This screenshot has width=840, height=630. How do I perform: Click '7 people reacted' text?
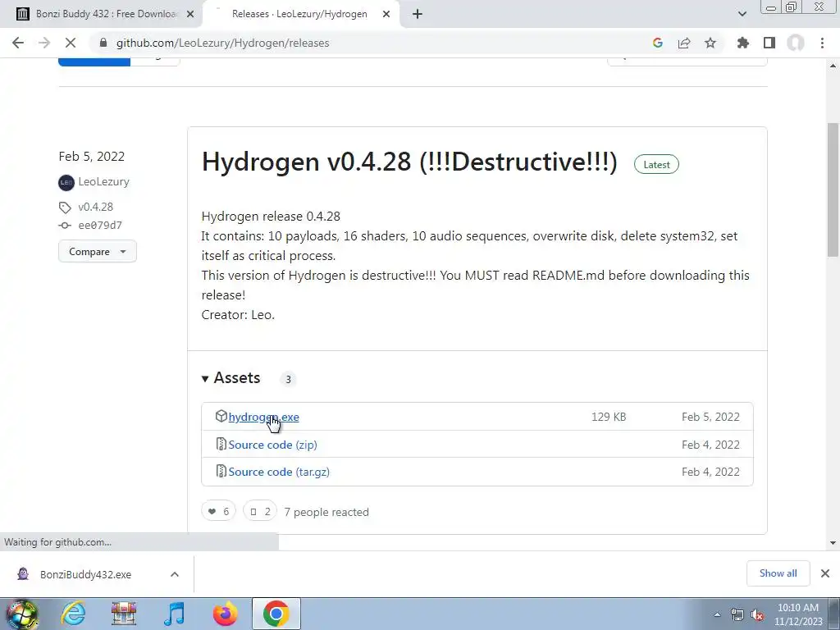point(326,512)
